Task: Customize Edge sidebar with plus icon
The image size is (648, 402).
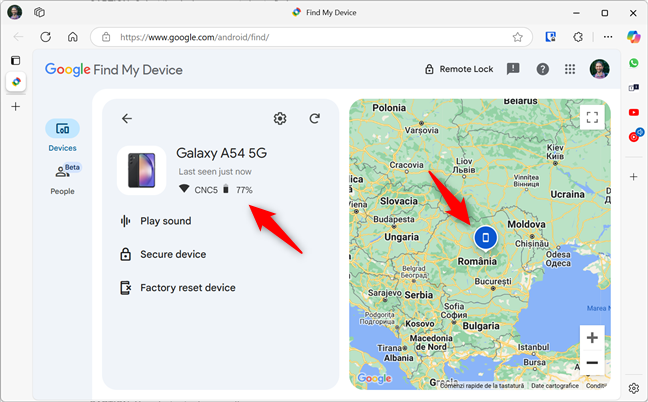Action: tap(634, 177)
